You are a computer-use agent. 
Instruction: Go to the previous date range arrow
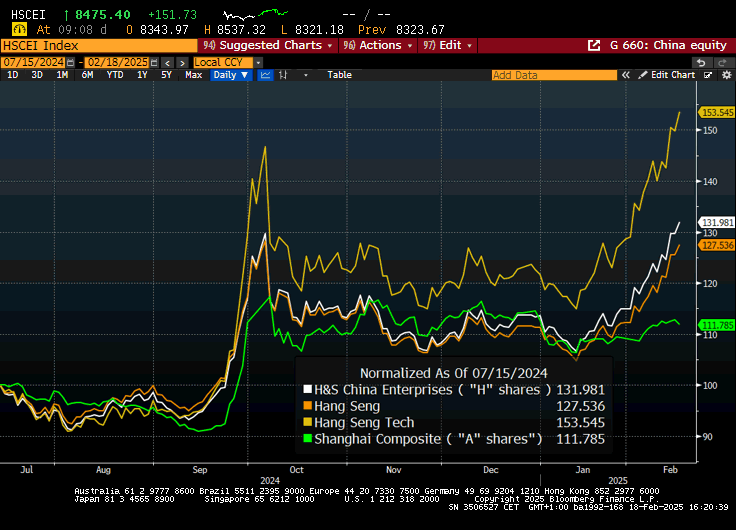point(168,62)
